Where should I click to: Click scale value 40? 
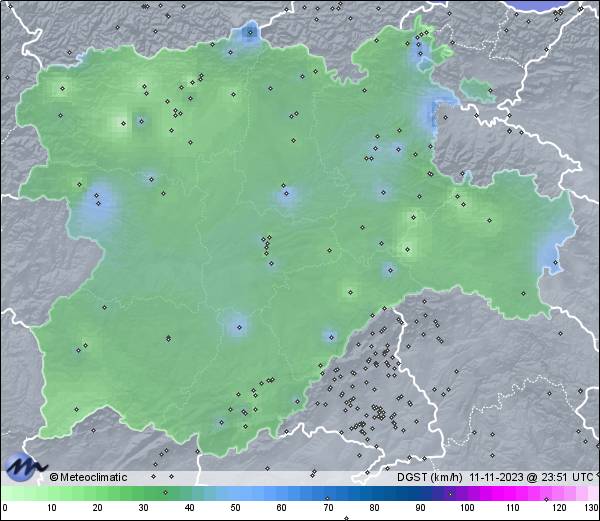[189, 508]
